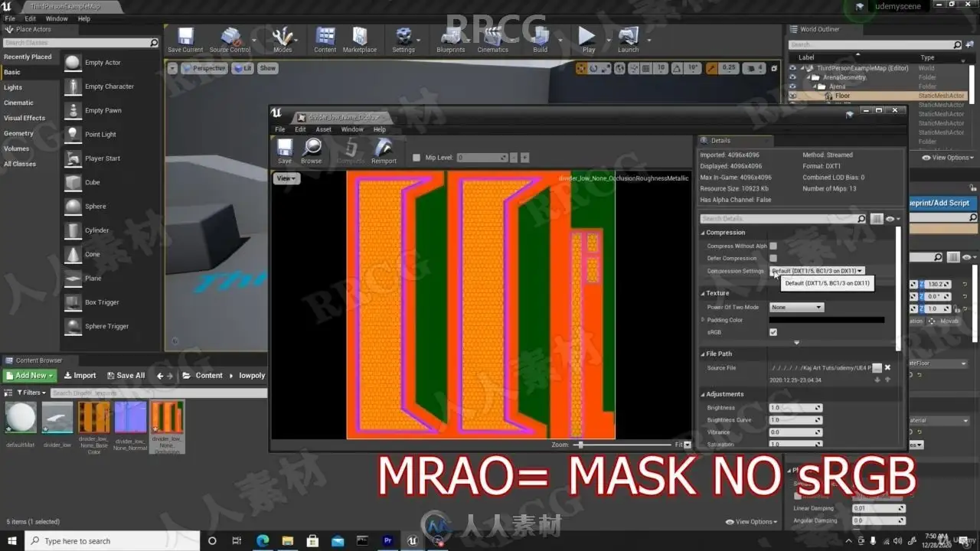Click the Build toolbar icon
The height and width of the screenshot is (551, 980).
coord(541,40)
